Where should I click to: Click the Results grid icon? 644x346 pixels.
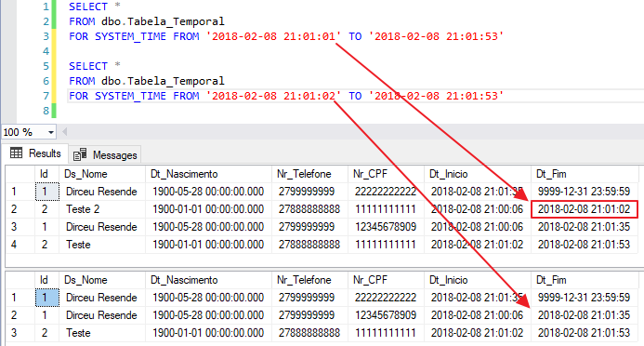(x=17, y=153)
